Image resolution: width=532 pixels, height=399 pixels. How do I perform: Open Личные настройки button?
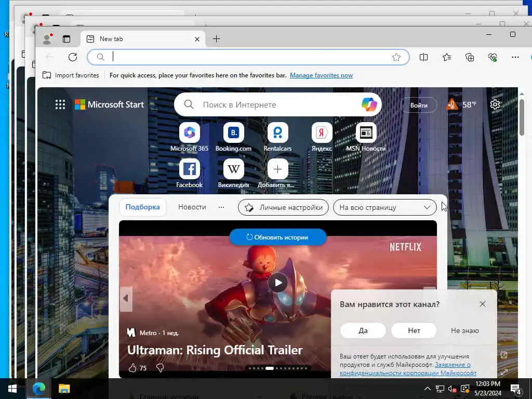point(283,207)
